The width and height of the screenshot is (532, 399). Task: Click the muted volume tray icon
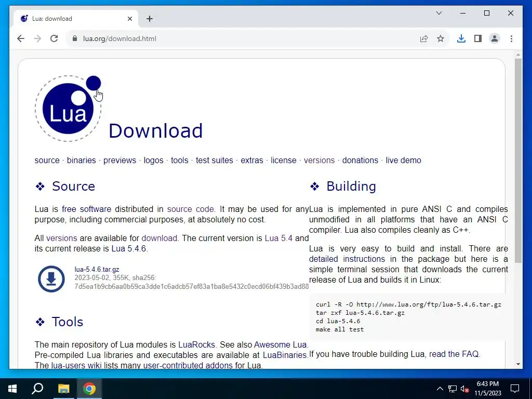(465, 389)
